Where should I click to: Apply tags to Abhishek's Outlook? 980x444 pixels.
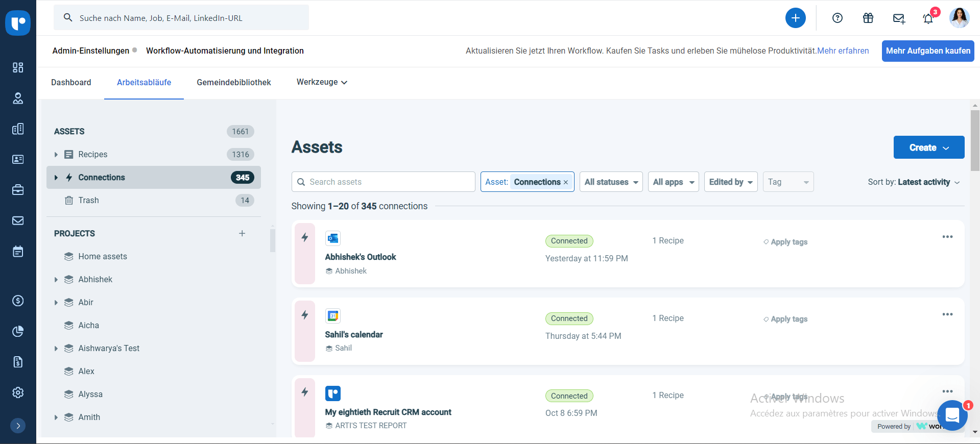[785, 242]
